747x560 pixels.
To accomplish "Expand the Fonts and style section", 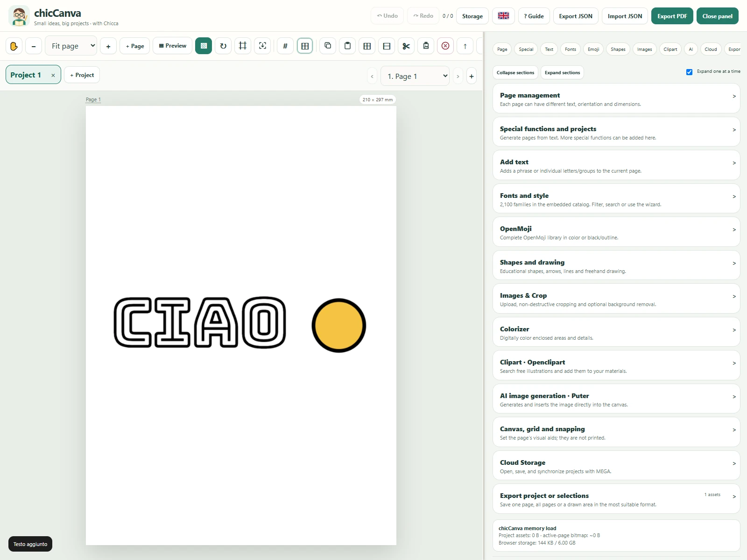I will 616,199.
